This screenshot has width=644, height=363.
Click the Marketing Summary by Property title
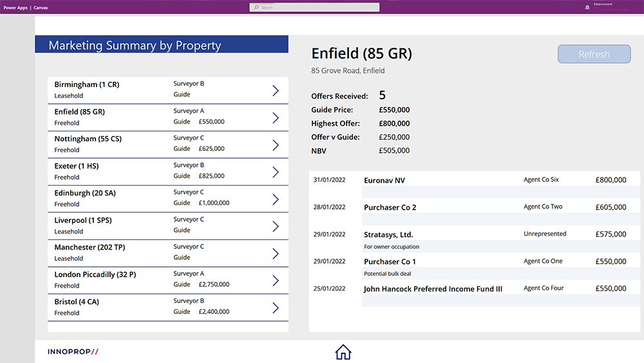coord(135,45)
